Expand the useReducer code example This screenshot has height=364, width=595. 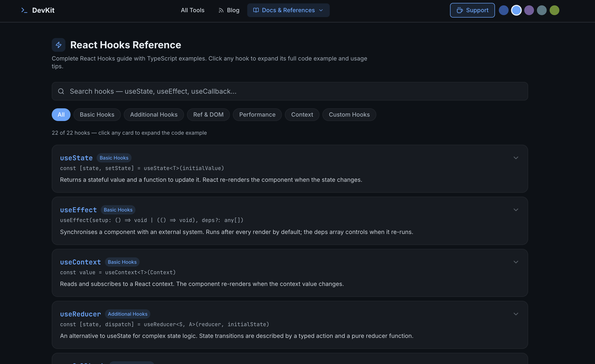click(516, 314)
